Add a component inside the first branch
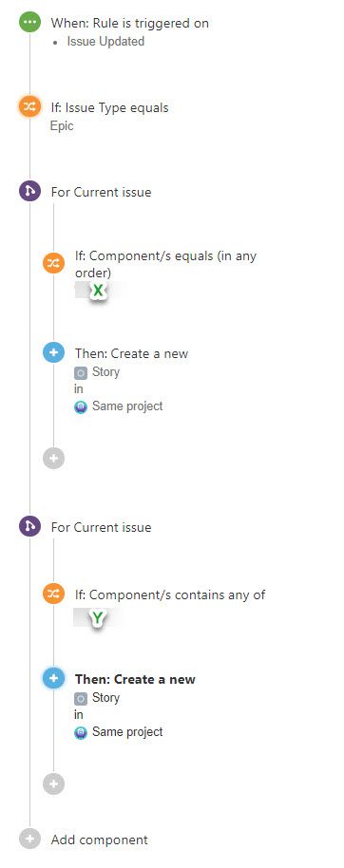Screen dimensions: 344x868 (x=54, y=459)
